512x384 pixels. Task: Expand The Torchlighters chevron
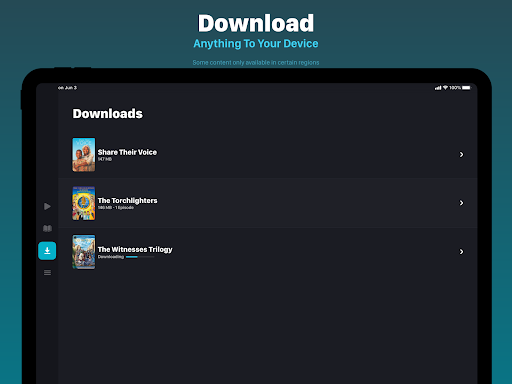(461, 203)
